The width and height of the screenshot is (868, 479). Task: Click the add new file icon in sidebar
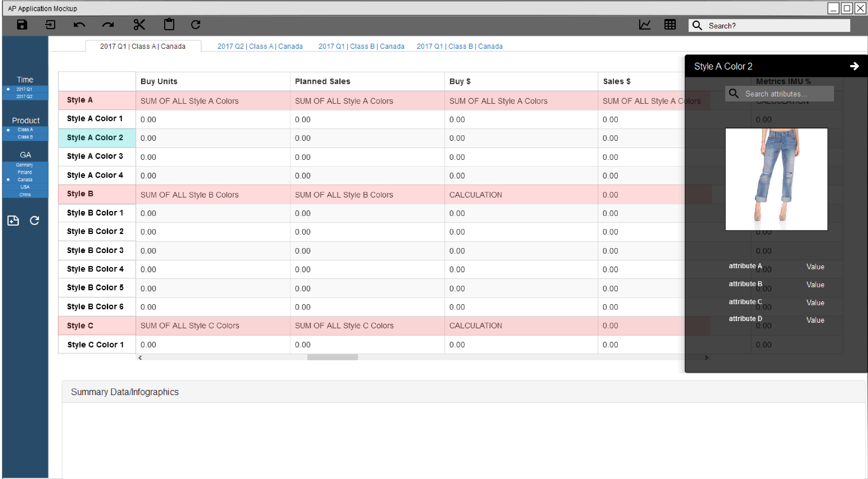click(x=13, y=221)
